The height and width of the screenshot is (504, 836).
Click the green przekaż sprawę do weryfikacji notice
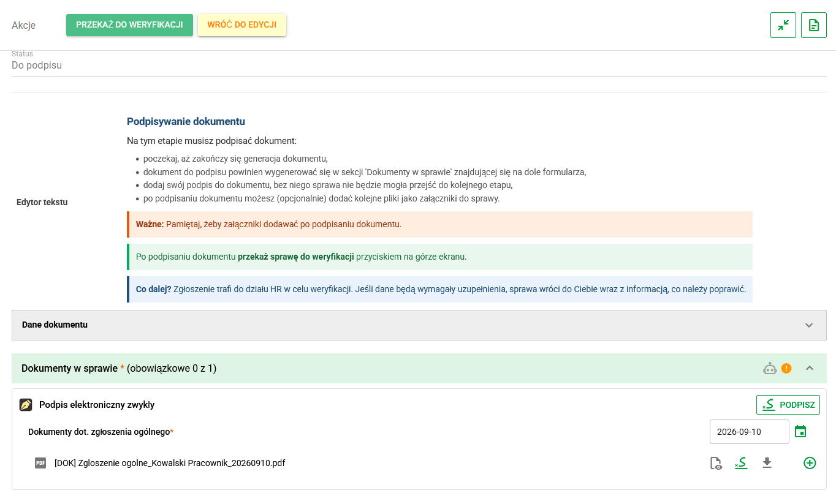[x=439, y=257]
